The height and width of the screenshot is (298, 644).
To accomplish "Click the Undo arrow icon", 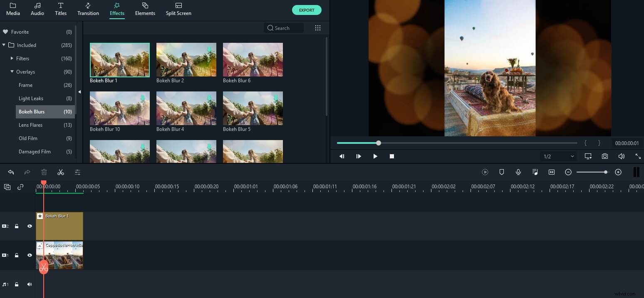I will point(10,172).
